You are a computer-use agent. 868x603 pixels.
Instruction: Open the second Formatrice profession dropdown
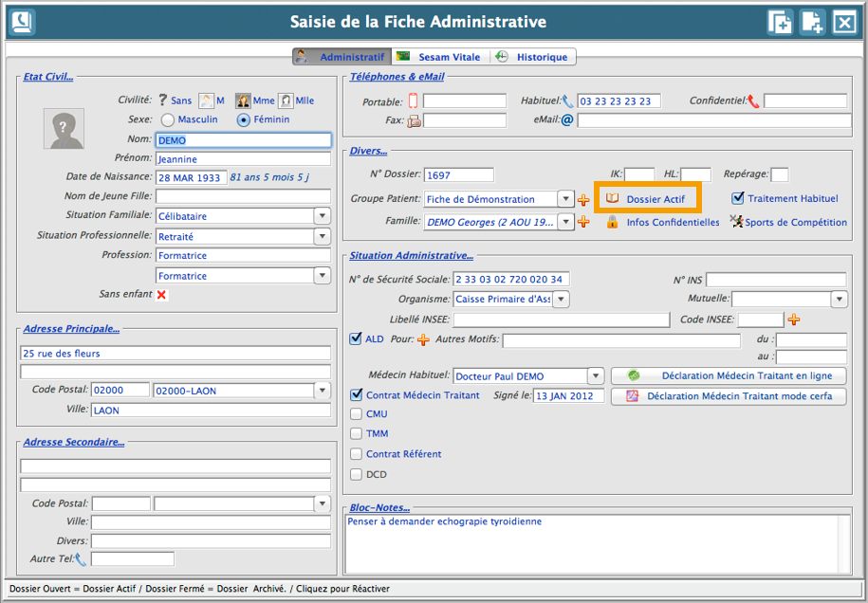[x=323, y=276]
